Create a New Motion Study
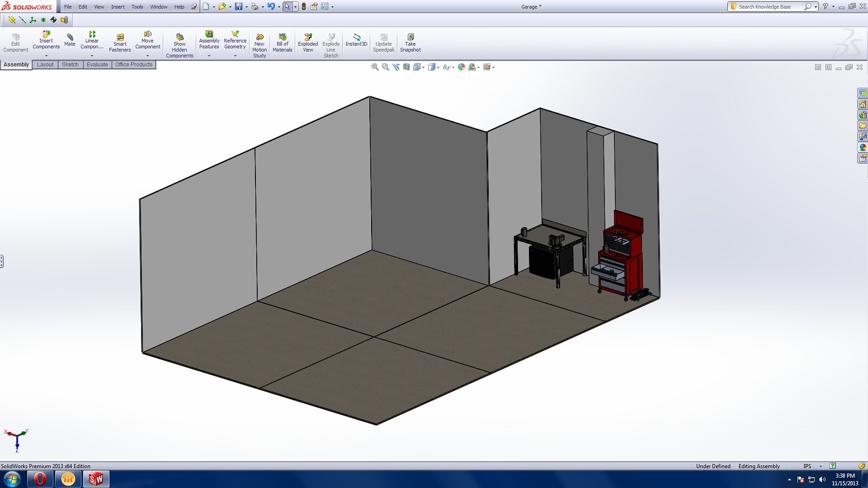Viewport: 868px width, 488px height. (x=259, y=46)
